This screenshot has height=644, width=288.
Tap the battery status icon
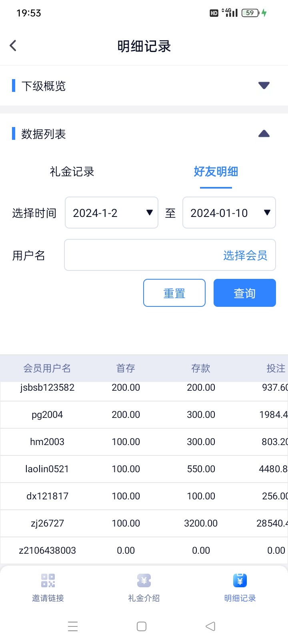(250, 13)
